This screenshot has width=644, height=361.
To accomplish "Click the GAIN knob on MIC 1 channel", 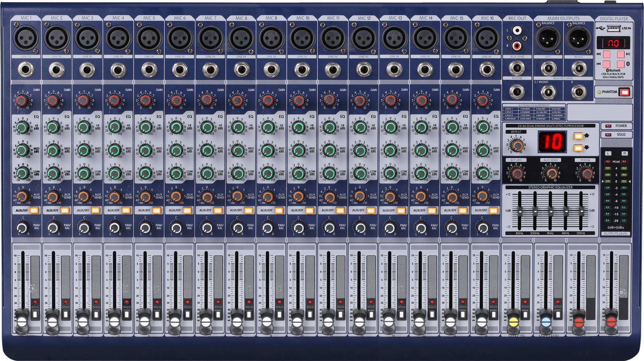I will 21,100.
